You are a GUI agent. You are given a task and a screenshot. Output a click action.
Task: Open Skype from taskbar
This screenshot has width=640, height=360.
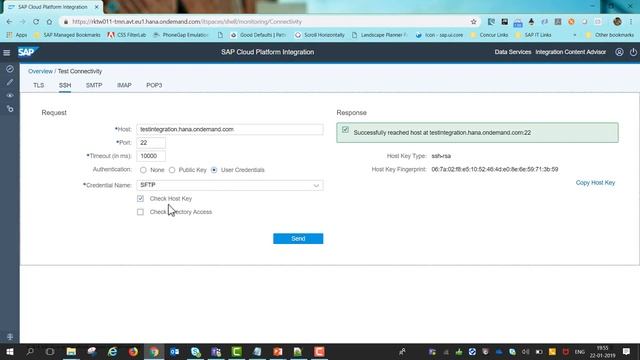point(196,352)
